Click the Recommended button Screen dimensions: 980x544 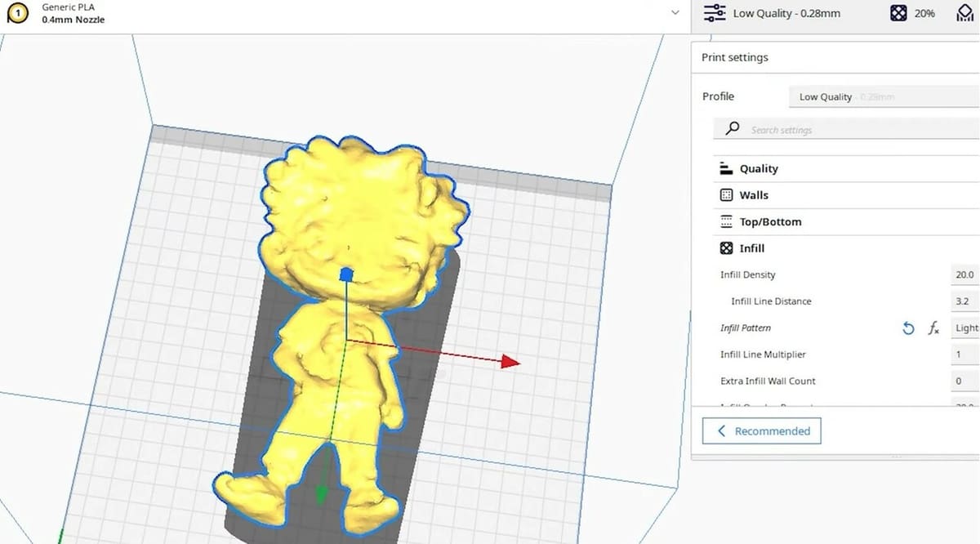pos(762,430)
